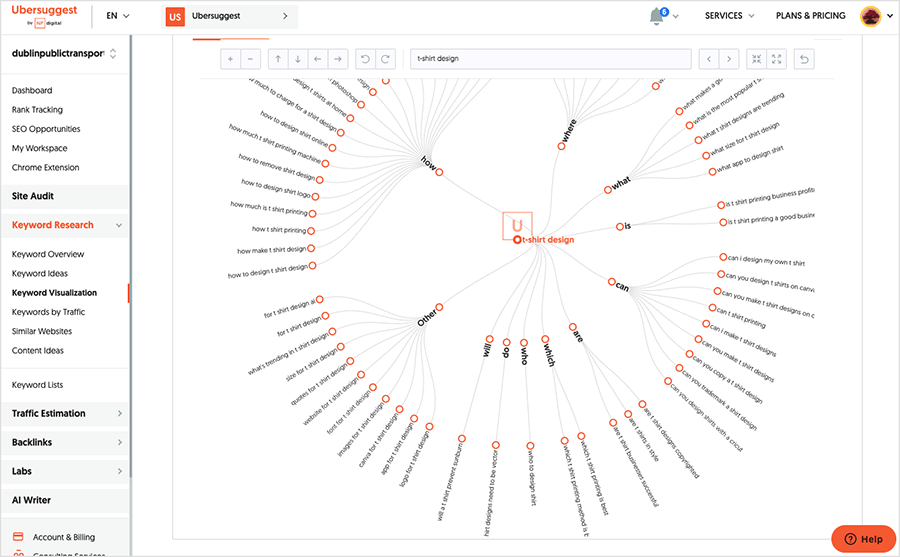Go to My Workspace

(x=40, y=148)
